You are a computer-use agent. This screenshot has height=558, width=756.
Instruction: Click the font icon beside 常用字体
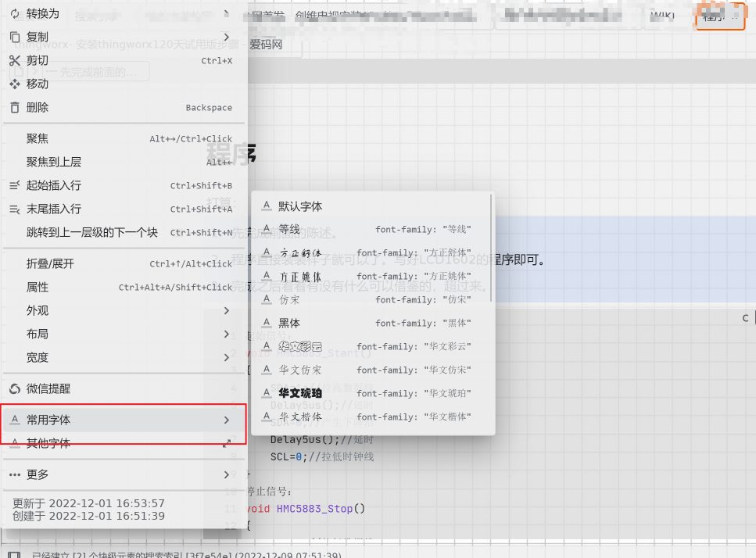(x=15, y=420)
